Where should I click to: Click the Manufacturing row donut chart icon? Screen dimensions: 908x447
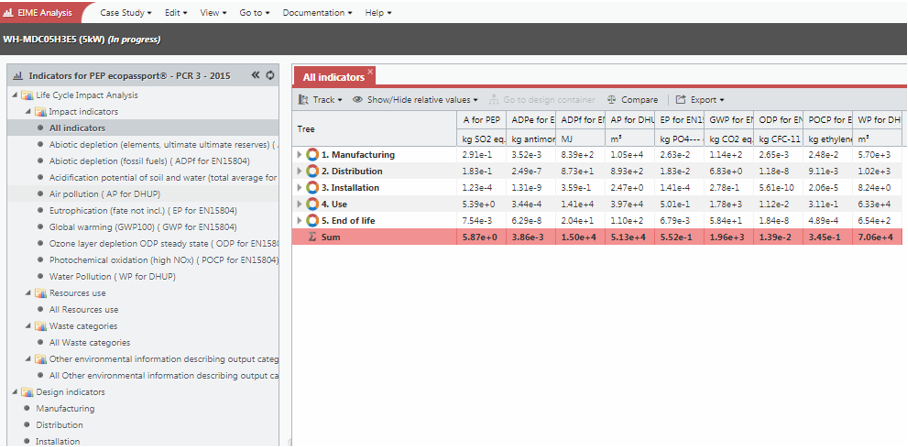click(313, 155)
